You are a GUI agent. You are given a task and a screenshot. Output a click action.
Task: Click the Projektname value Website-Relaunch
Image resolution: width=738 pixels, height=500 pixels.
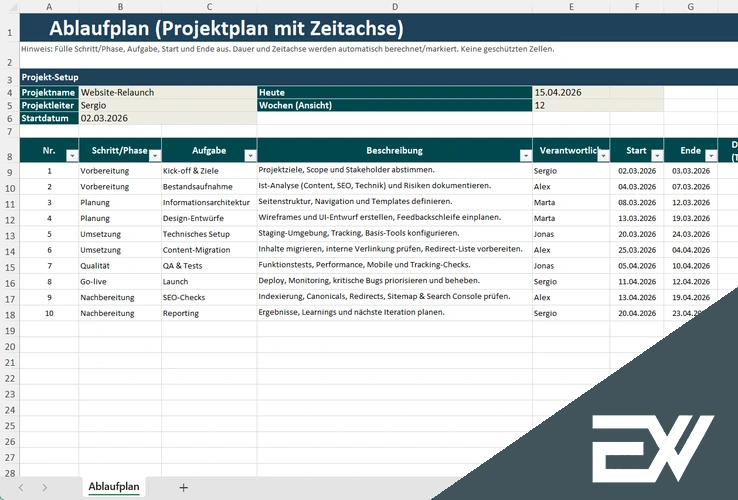click(x=168, y=92)
